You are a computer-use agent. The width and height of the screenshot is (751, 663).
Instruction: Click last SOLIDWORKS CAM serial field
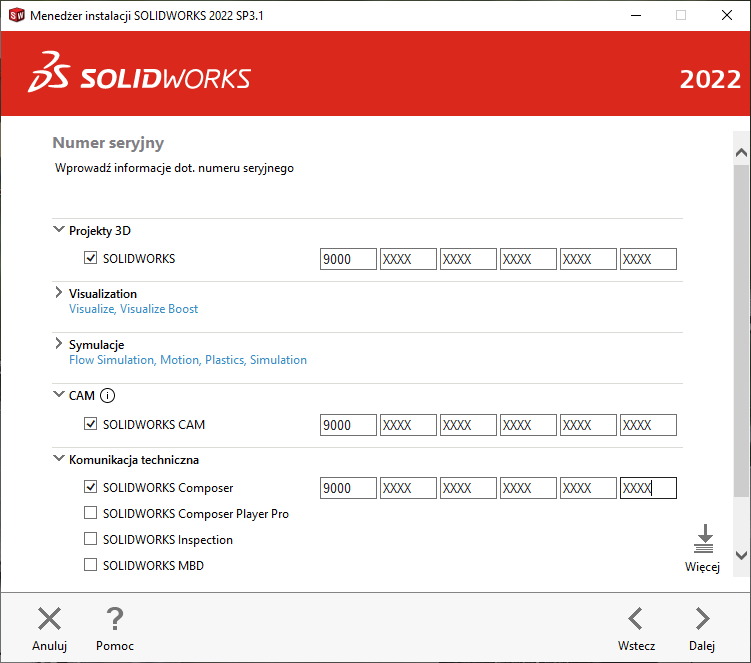pyautogui.click(x=648, y=425)
